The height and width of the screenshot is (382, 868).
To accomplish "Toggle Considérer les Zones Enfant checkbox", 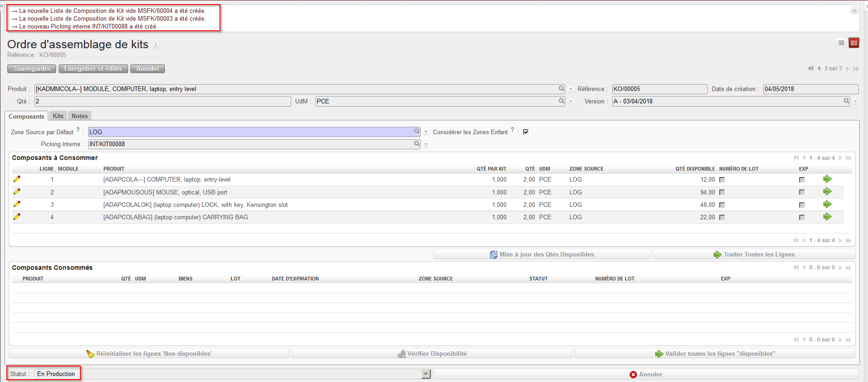I will click(526, 132).
